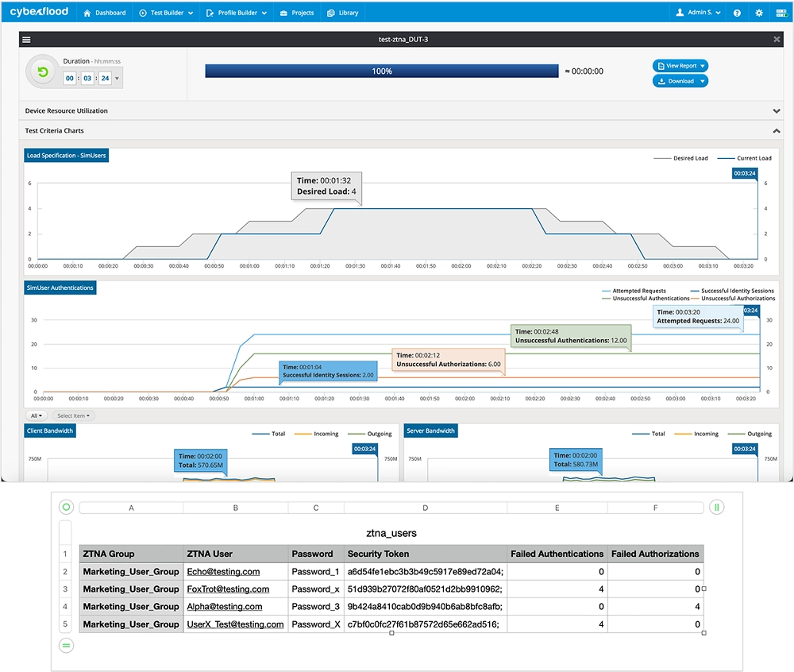Image resolution: width=794 pixels, height=672 pixels.
Task: Click the help question mark icon
Action: 737,13
